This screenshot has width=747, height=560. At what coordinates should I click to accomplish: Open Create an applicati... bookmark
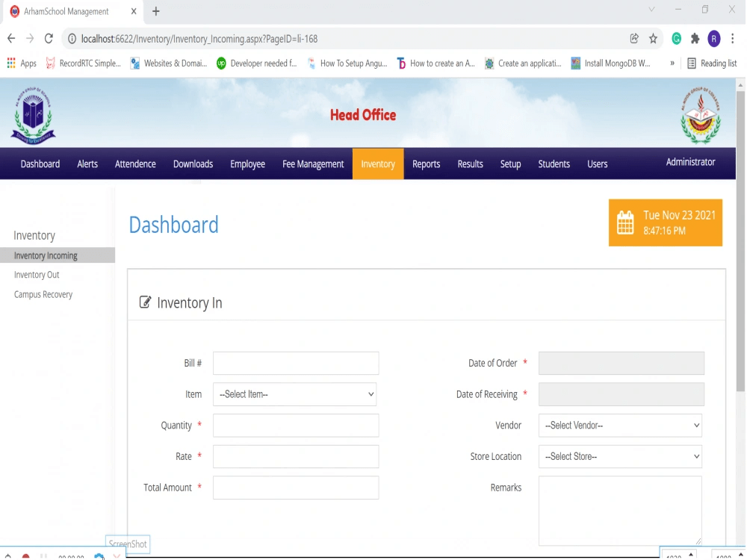(x=523, y=63)
